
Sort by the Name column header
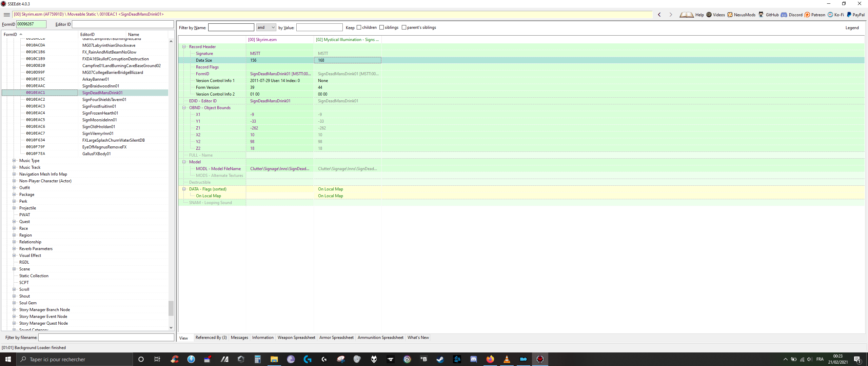click(x=147, y=34)
